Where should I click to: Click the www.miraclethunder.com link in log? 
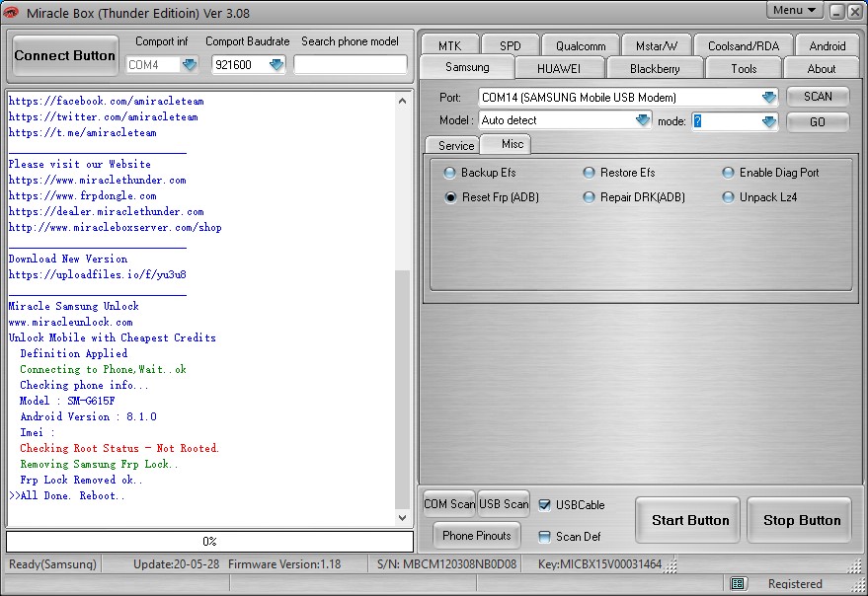[x=98, y=181]
